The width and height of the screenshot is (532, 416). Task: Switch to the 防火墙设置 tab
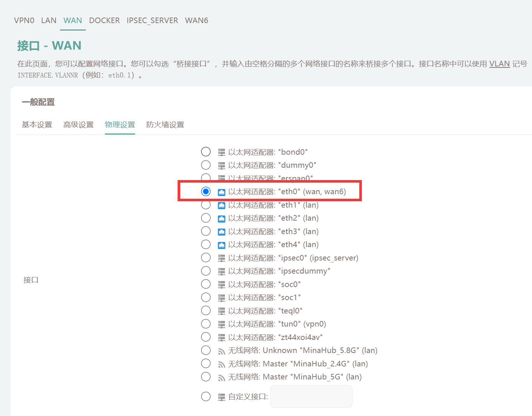point(165,125)
